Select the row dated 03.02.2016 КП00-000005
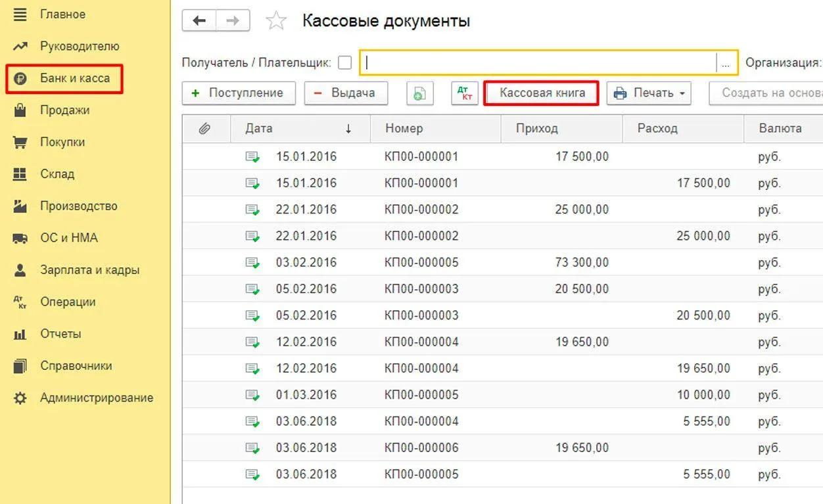 coord(502,263)
